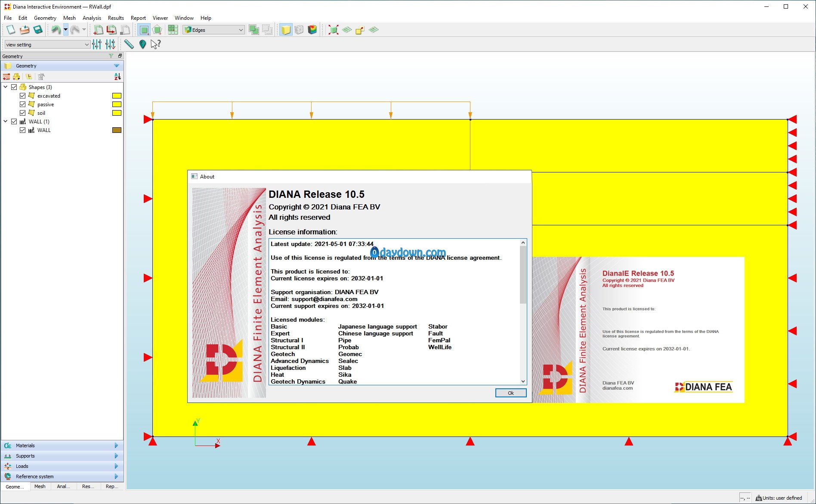The image size is (816, 504).
Task: Click the New project icon
Action: (x=10, y=30)
